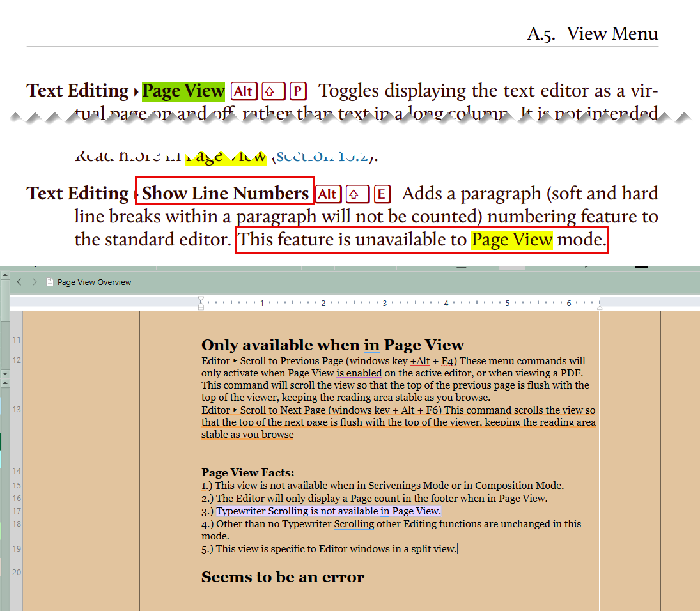The width and height of the screenshot is (700, 611).
Task: Click the 'Seems to be an error' heading
Action: tap(283, 577)
